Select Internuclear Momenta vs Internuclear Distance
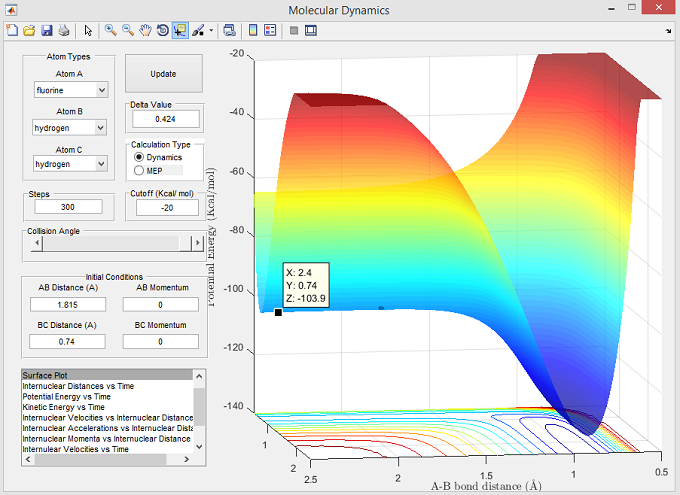Image resolution: width=680 pixels, height=495 pixels. (106, 439)
